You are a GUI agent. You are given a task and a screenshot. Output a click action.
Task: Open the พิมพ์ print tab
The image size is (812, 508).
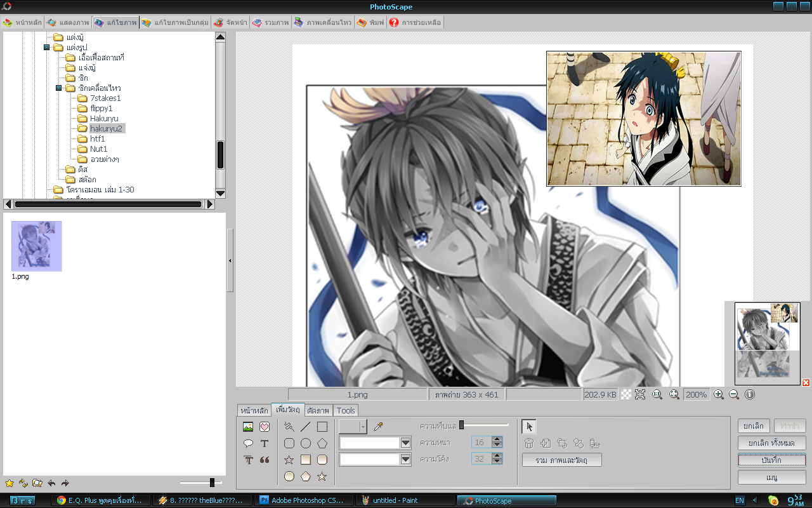point(370,23)
